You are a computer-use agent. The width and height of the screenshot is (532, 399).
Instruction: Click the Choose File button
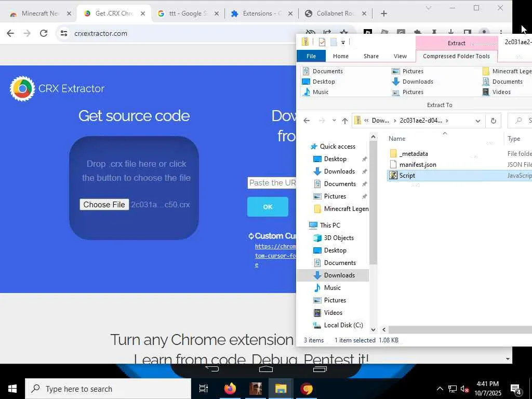104,205
